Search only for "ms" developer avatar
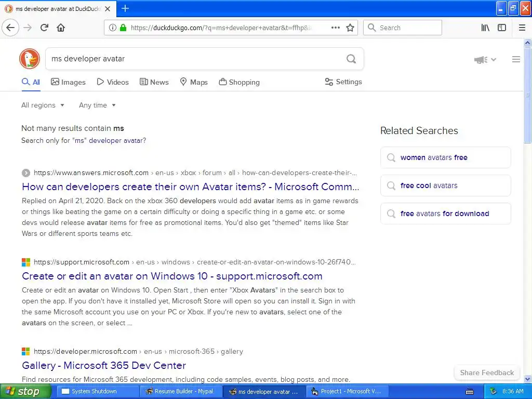Image resolution: width=532 pixels, height=399 pixels. (x=84, y=140)
